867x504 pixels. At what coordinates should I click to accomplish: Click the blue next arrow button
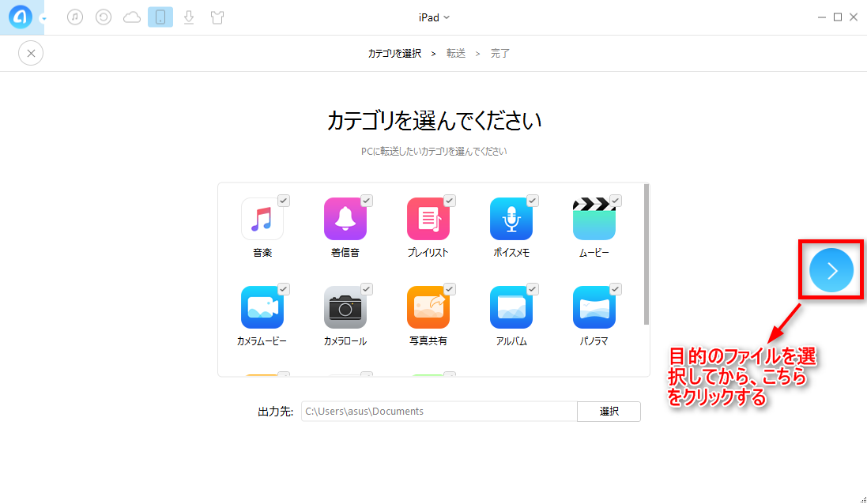(x=831, y=270)
